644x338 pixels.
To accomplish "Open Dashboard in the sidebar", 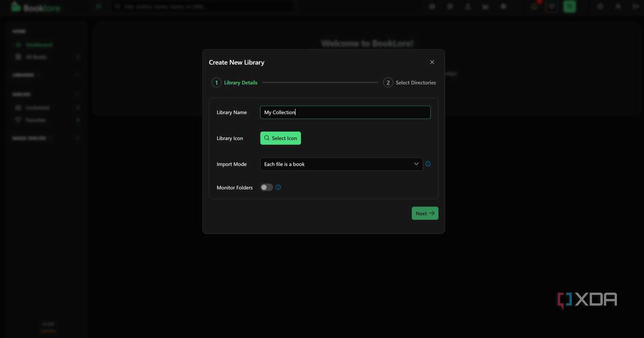I will click(x=39, y=45).
